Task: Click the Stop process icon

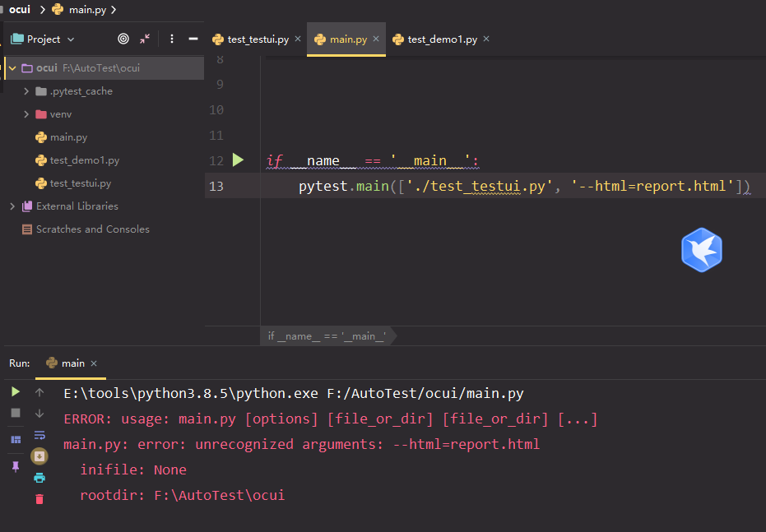Action: coord(15,412)
